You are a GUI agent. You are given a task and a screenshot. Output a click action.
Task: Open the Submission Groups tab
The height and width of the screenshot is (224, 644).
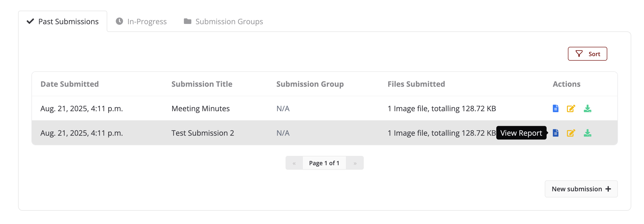[223, 21]
